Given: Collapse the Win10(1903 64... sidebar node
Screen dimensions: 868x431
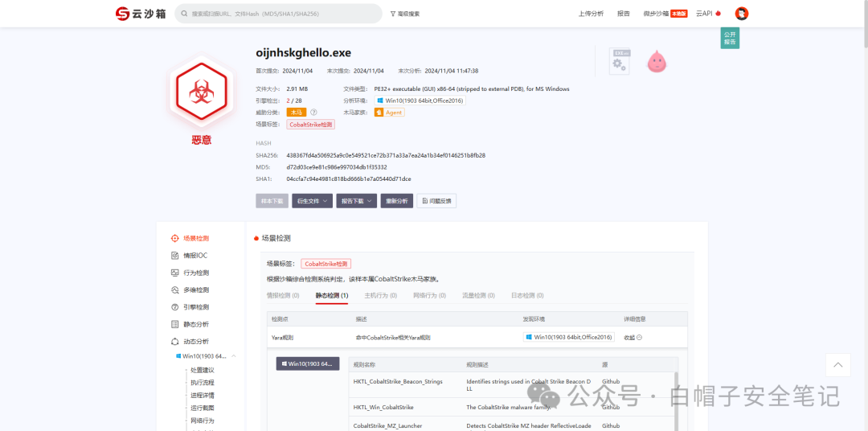Looking at the screenshot, I should (x=234, y=355).
